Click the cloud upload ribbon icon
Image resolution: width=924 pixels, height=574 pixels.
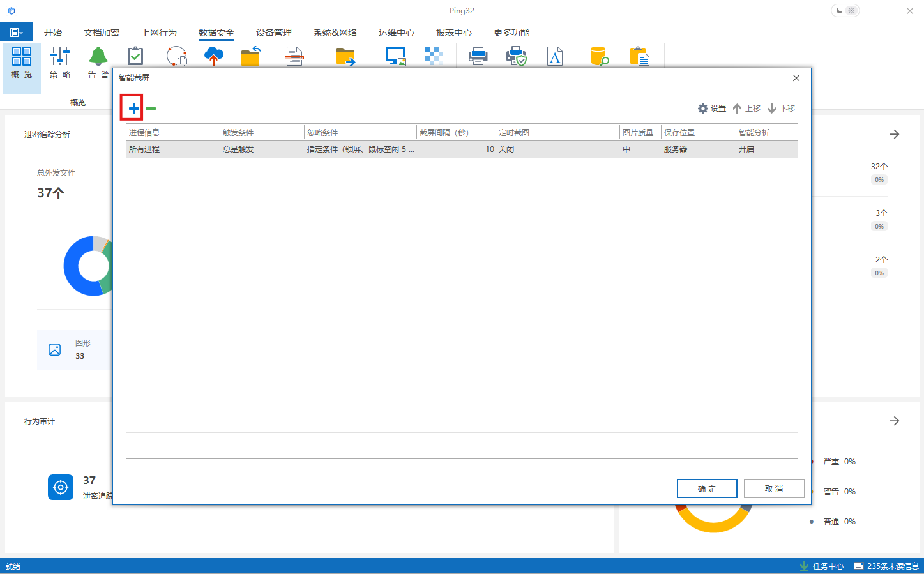click(214, 56)
